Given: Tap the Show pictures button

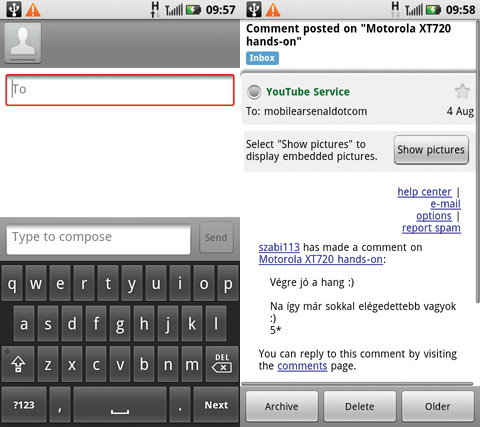Looking at the screenshot, I should pyautogui.click(x=431, y=150).
